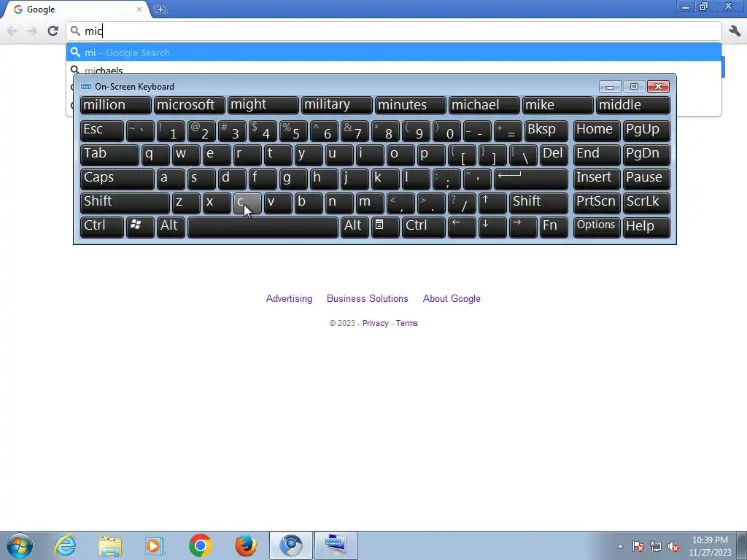Image resolution: width=747 pixels, height=560 pixels.
Task: Tap the context menu key on the keyboard
Action: [385, 227]
